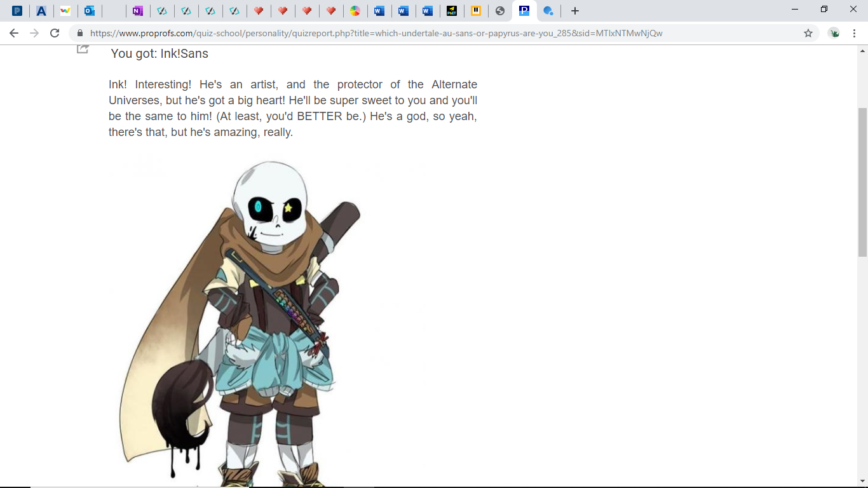The height and width of the screenshot is (488, 868).
Task: Share the quiz result via the share icon
Action: (x=83, y=50)
